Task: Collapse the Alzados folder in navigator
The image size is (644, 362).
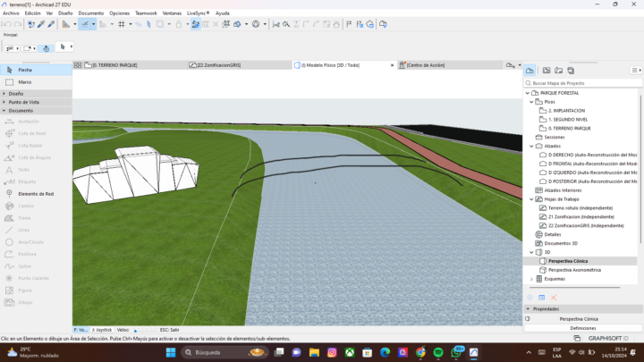Action: (x=531, y=146)
